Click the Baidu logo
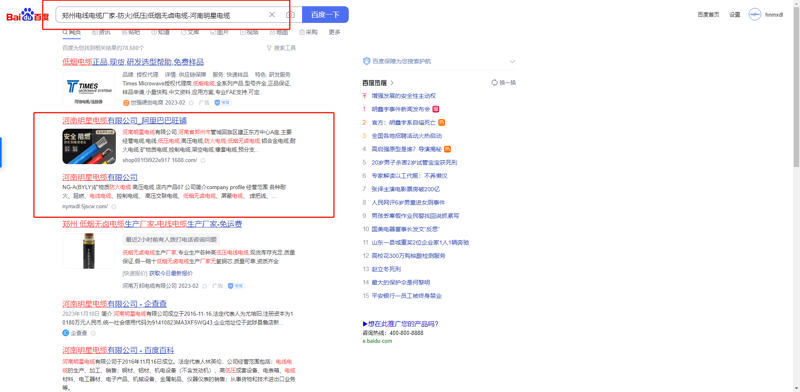800x392 pixels. click(28, 15)
